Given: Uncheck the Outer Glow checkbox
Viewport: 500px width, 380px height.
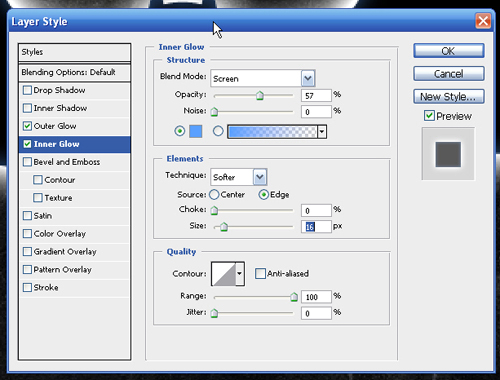Looking at the screenshot, I should coord(27,126).
